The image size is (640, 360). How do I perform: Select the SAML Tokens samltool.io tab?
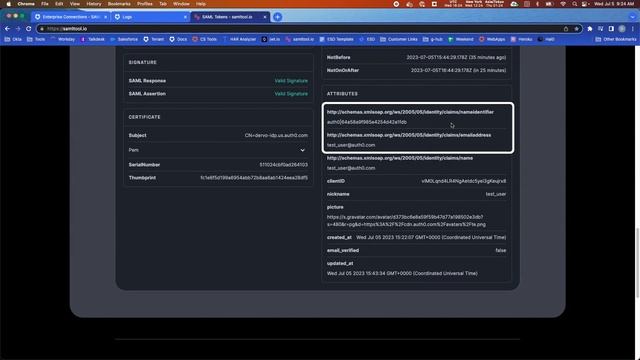click(230, 17)
